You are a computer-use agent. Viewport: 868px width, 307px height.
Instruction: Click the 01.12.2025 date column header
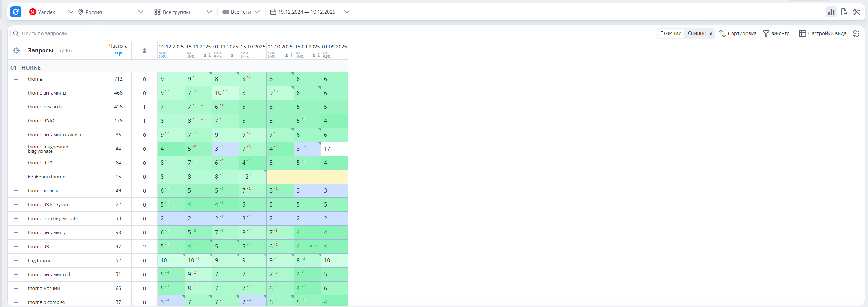171,47
